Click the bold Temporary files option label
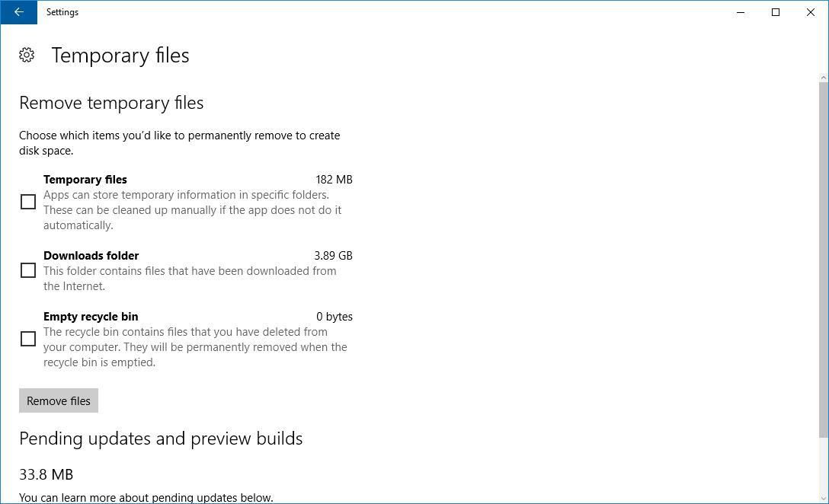Viewport: 829px width, 504px height. (x=85, y=180)
